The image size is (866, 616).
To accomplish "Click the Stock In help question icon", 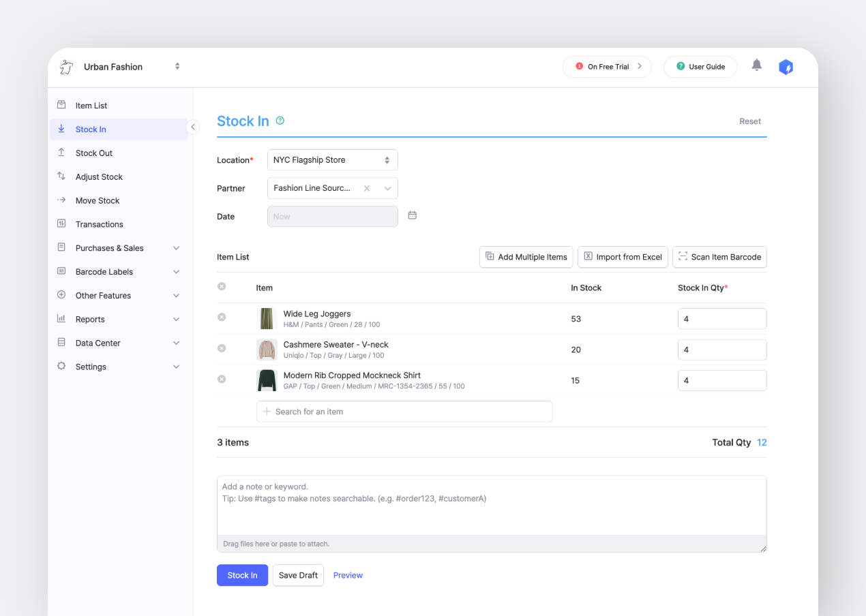I will coord(280,121).
